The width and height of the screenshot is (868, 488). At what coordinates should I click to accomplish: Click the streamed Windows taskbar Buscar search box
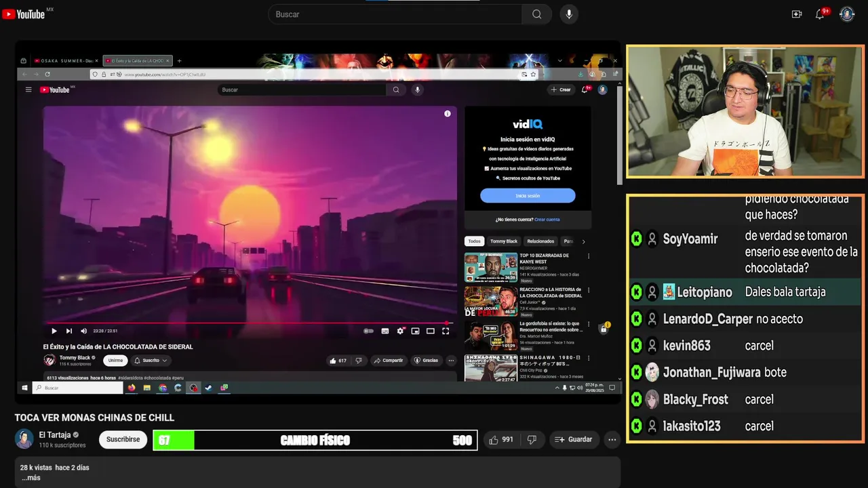[77, 388]
